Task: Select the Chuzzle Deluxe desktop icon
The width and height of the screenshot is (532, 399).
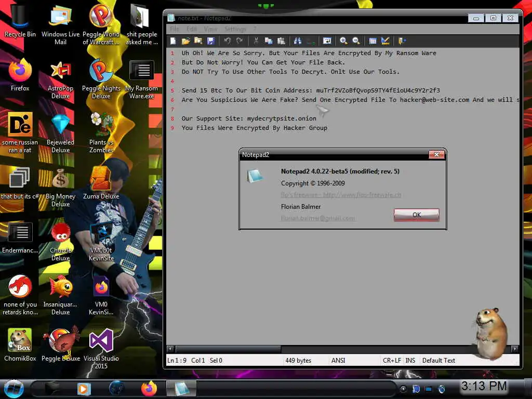Action: 60,242
